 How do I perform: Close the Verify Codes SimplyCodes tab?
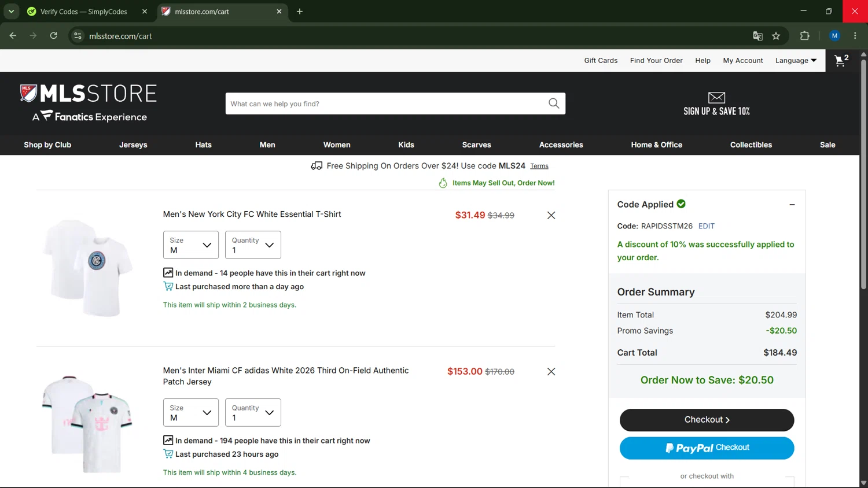145,12
